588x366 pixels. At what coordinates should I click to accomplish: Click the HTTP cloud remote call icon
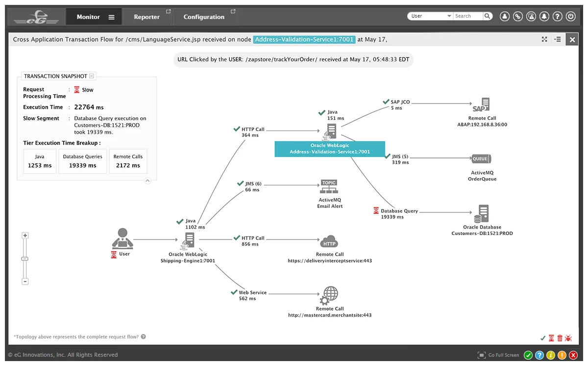[329, 242]
